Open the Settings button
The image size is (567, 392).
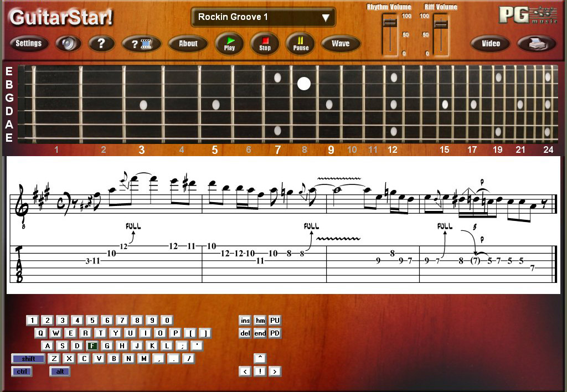(29, 43)
